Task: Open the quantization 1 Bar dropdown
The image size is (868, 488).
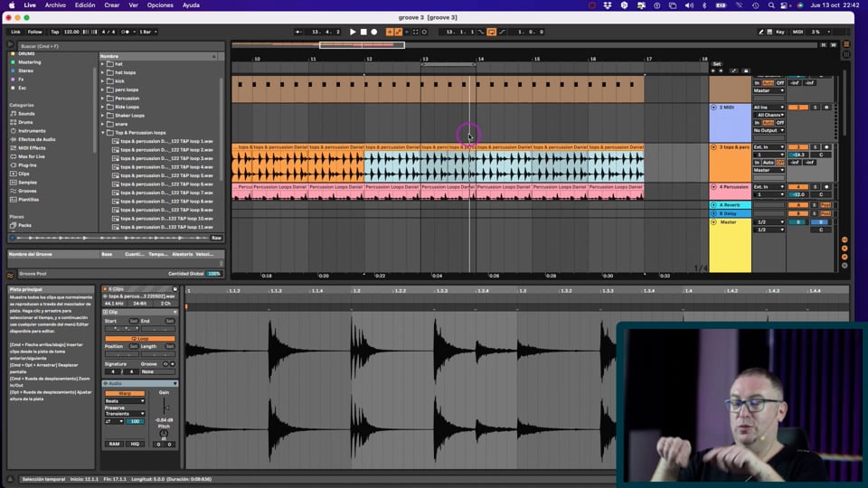Action: click(147, 33)
